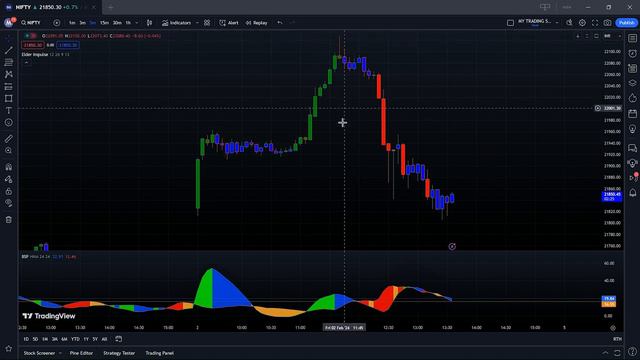Select the 5m timeframe
The width and height of the screenshot is (640, 360).
click(x=93, y=23)
